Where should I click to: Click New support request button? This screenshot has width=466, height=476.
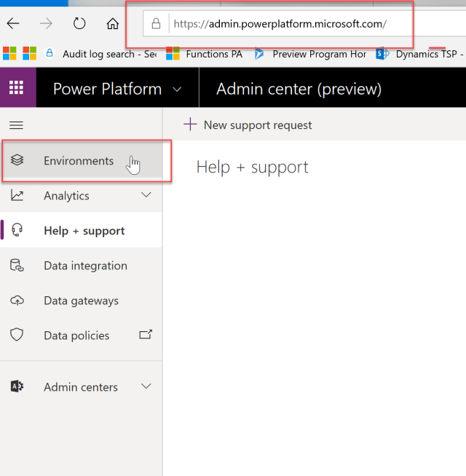[x=248, y=125]
